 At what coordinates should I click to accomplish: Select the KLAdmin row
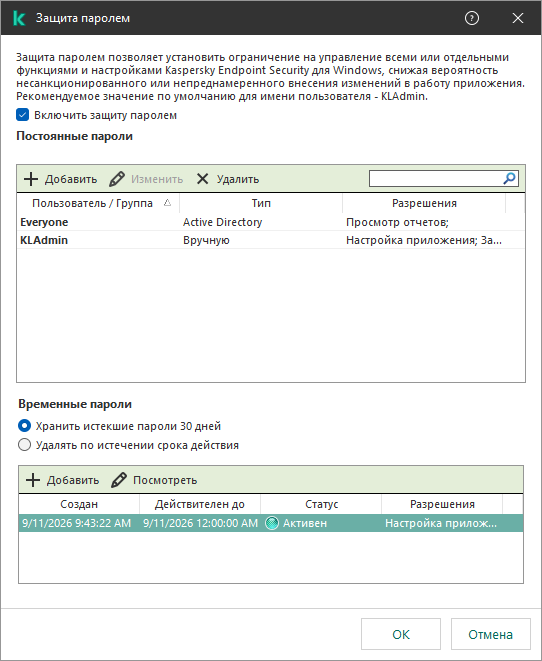[271, 240]
